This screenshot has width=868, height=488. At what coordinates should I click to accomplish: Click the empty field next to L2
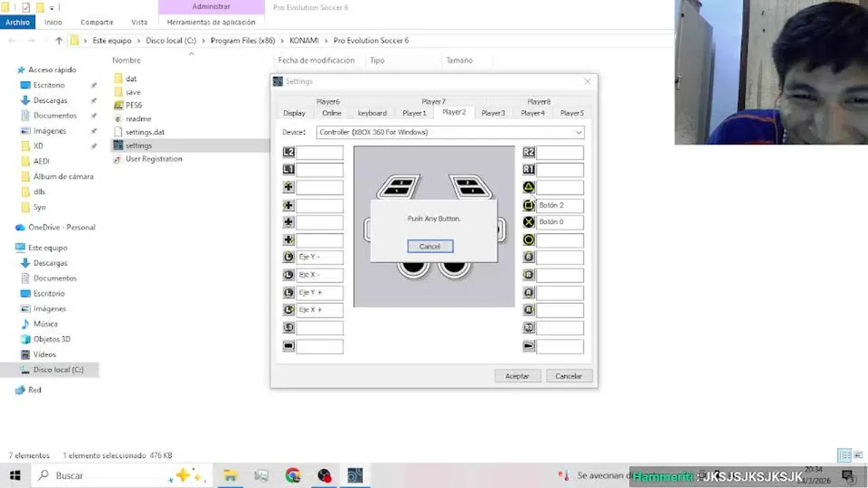click(319, 152)
